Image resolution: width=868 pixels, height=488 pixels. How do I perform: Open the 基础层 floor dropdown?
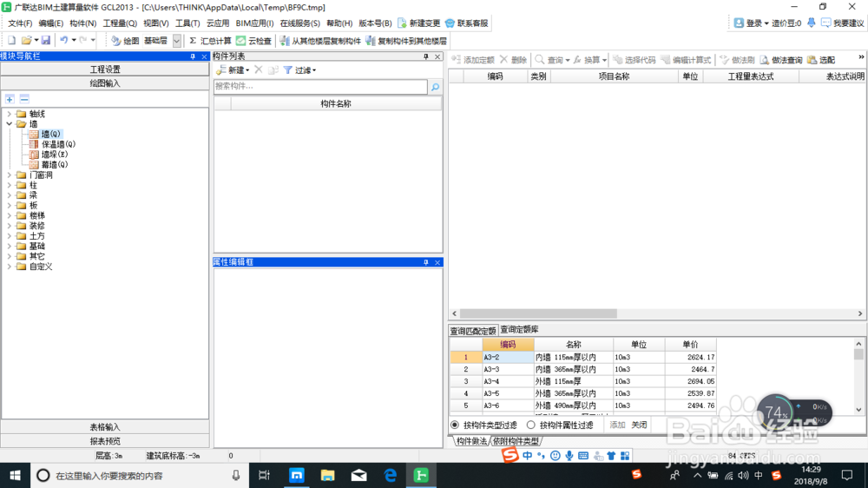pos(176,41)
